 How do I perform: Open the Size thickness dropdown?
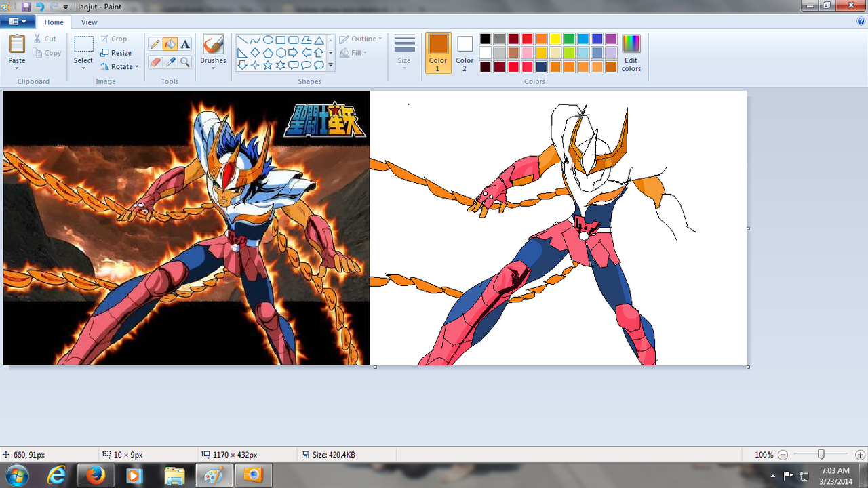pos(404,68)
